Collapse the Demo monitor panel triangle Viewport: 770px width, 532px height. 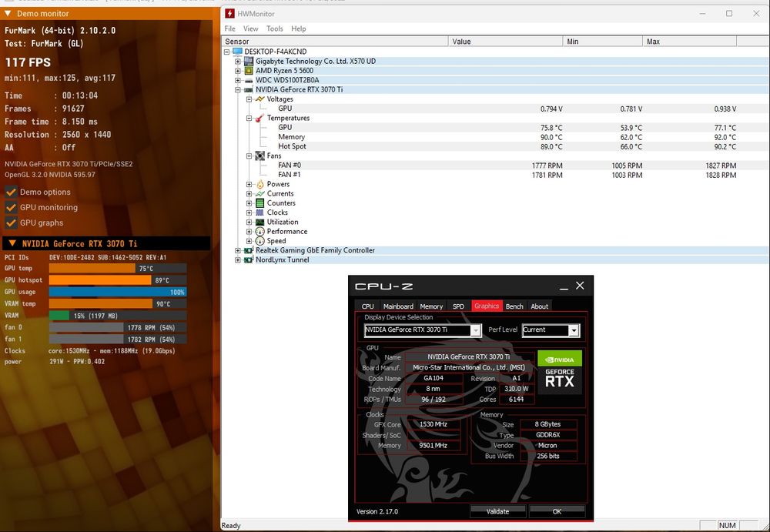tap(8, 13)
